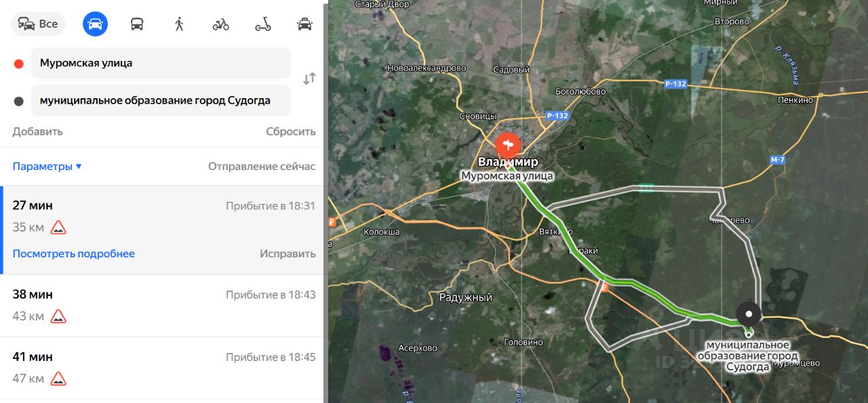The height and width of the screenshot is (403, 868).
Task: Click Сбросить to reset the route
Action: point(291,131)
